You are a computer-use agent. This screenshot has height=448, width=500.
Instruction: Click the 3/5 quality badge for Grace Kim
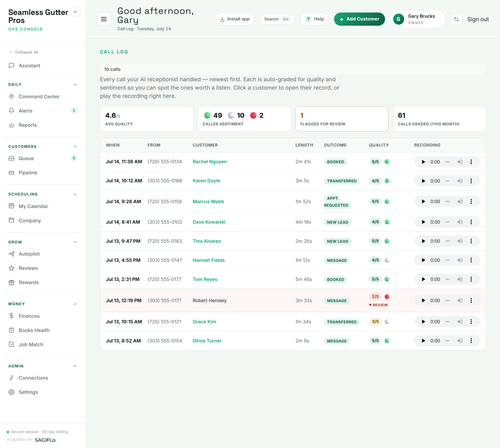[375, 322]
